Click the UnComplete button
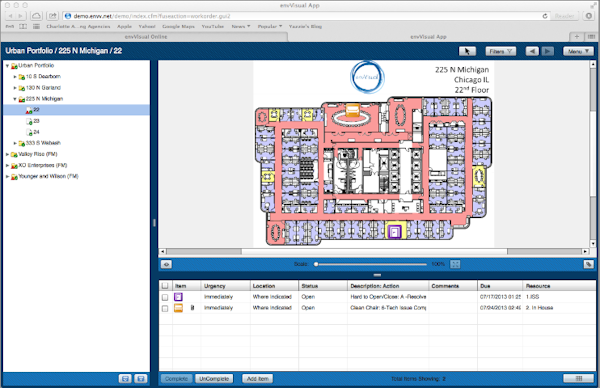Screen dimensions: 600x388 point(214,378)
